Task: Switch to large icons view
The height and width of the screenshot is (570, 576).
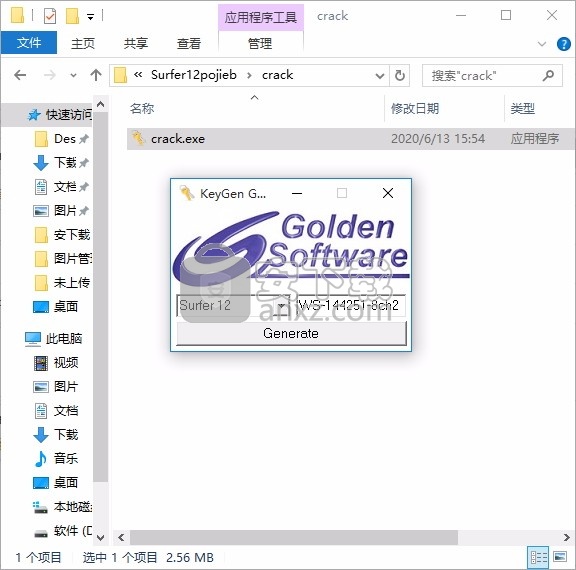Action: 560,558
